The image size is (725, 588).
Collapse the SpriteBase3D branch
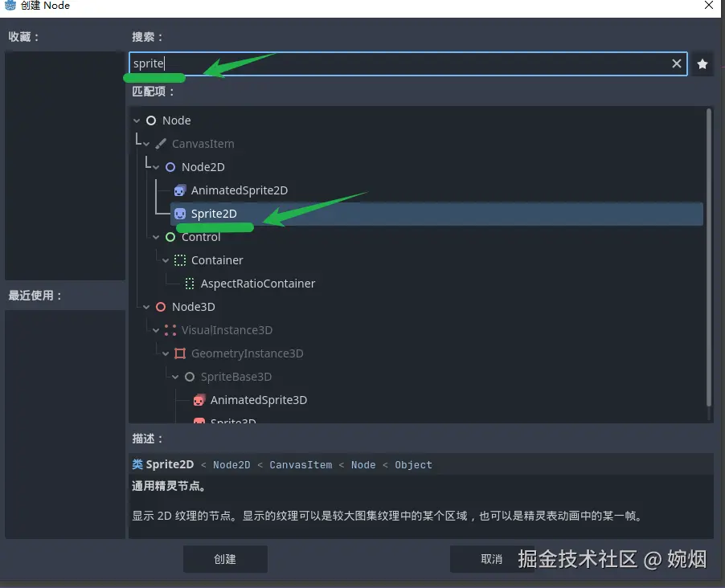pyautogui.click(x=175, y=377)
